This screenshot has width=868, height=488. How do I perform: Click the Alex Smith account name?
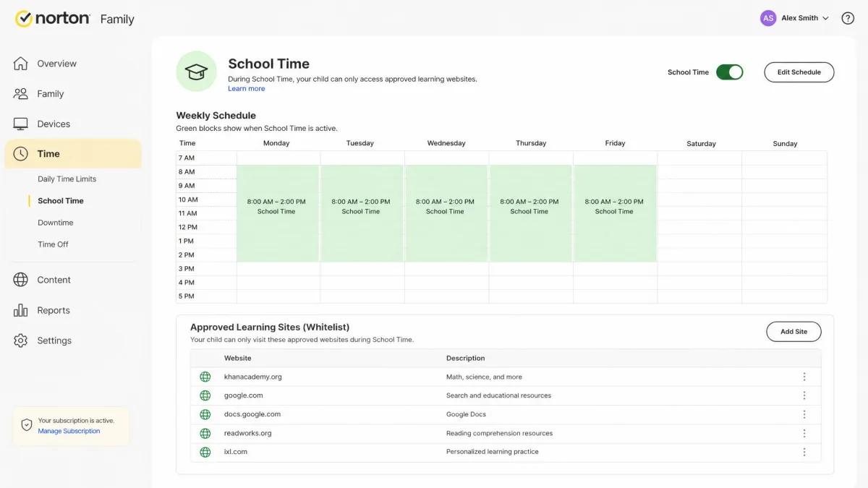point(800,18)
